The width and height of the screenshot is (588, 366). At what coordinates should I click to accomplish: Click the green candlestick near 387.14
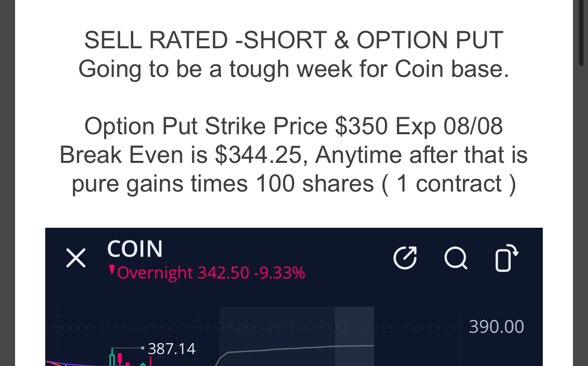(x=112, y=357)
